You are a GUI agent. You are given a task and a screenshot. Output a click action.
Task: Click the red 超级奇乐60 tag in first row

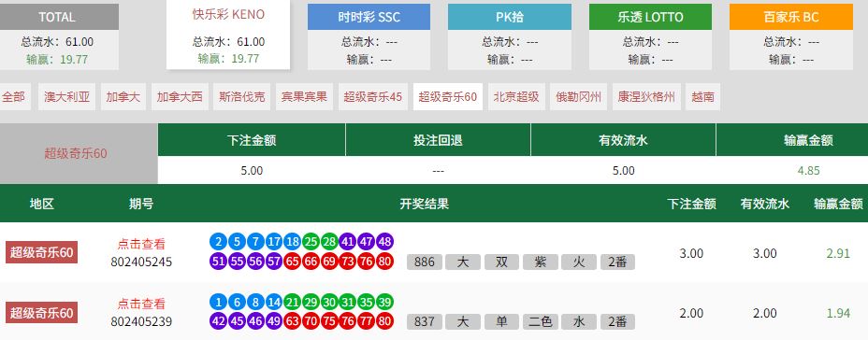(41, 252)
